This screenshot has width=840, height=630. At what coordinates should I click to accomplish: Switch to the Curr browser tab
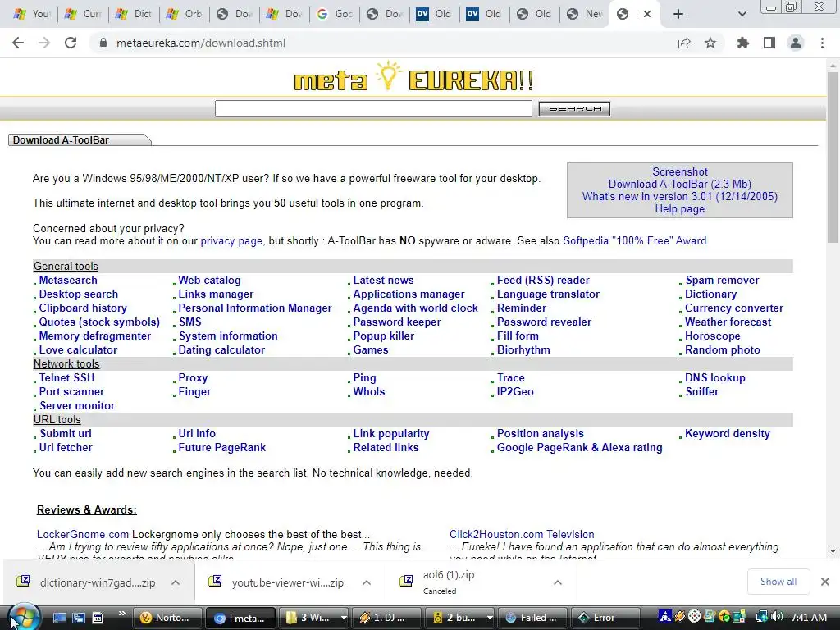pyautogui.click(x=84, y=14)
